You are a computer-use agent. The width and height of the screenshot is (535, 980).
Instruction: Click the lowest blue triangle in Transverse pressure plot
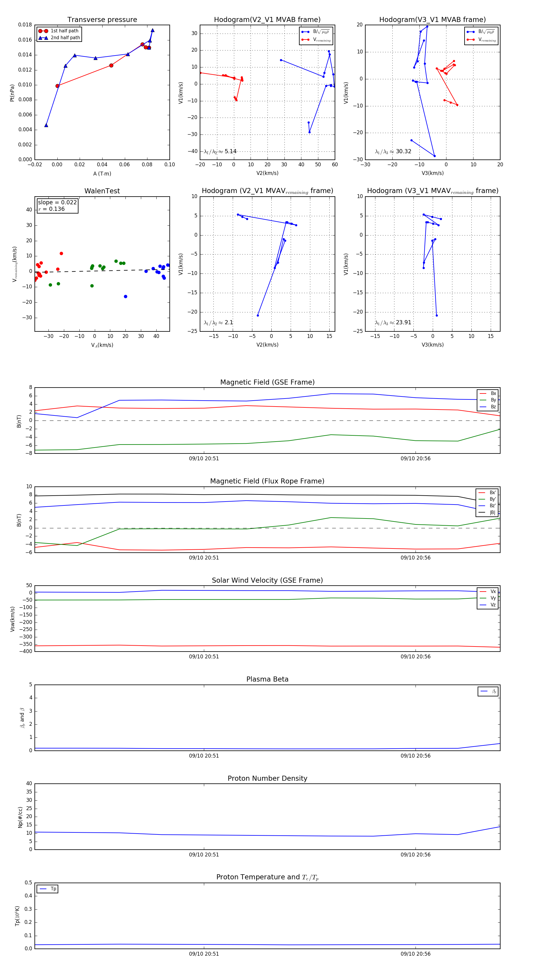[x=46, y=125]
